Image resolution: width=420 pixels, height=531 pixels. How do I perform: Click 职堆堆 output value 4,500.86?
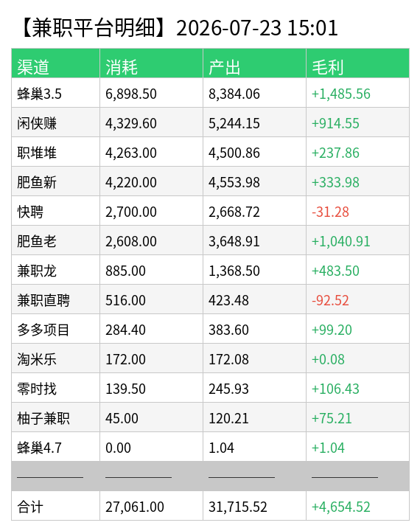234,153
